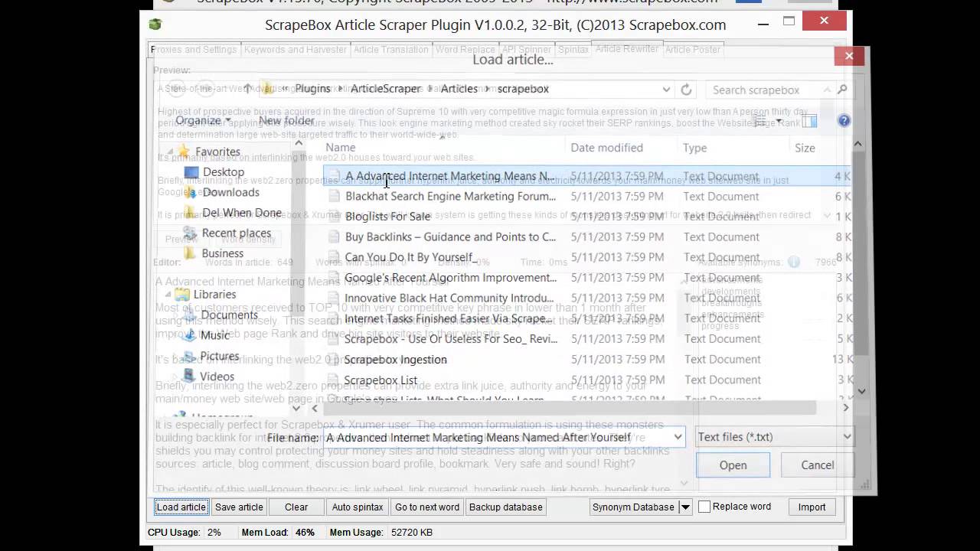Image resolution: width=980 pixels, height=551 pixels.
Task: Sort files by Name column header
Action: [443, 148]
